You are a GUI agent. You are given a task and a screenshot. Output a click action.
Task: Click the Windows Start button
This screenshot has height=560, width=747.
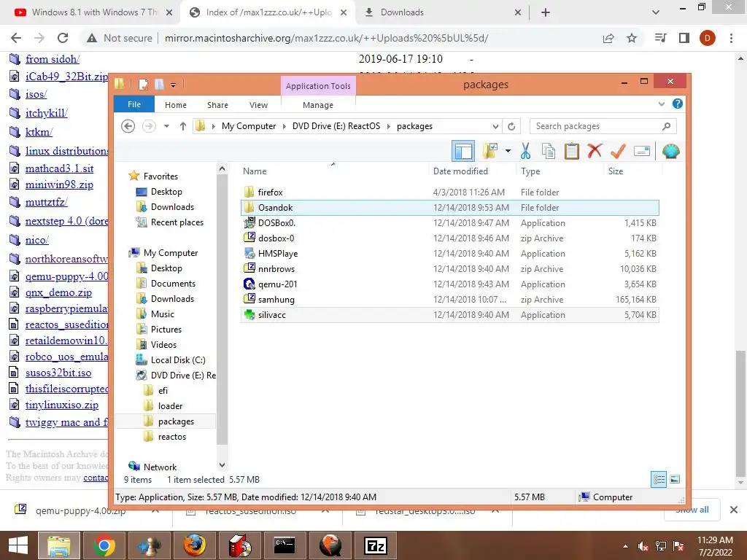(18, 545)
